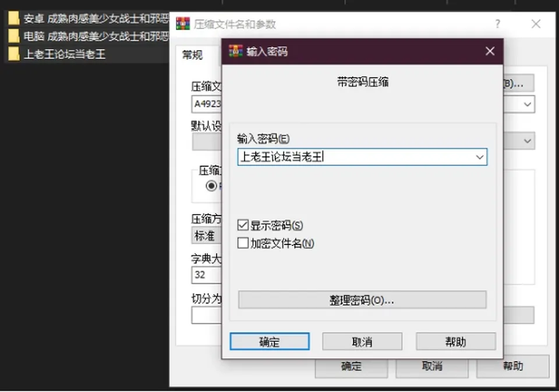Select the folder icon of the 电脑 folder
The height and width of the screenshot is (392, 559).
point(14,35)
